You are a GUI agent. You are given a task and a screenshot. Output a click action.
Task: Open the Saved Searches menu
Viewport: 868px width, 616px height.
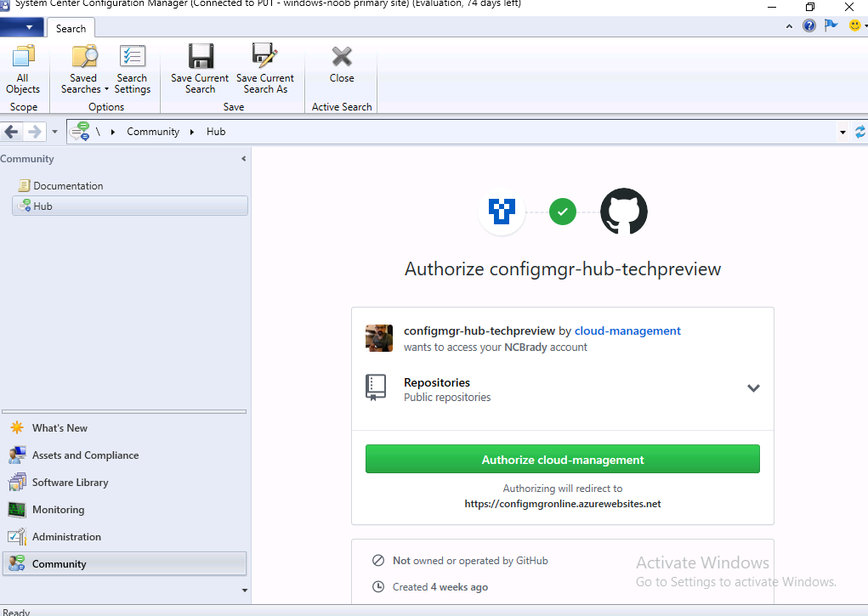tap(83, 69)
